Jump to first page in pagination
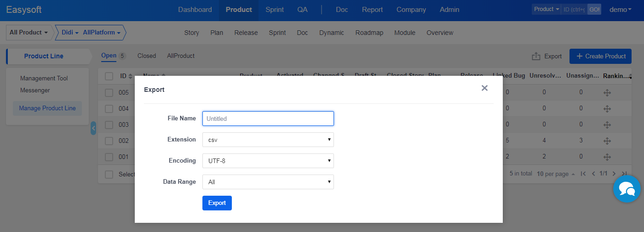 click(x=583, y=174)
